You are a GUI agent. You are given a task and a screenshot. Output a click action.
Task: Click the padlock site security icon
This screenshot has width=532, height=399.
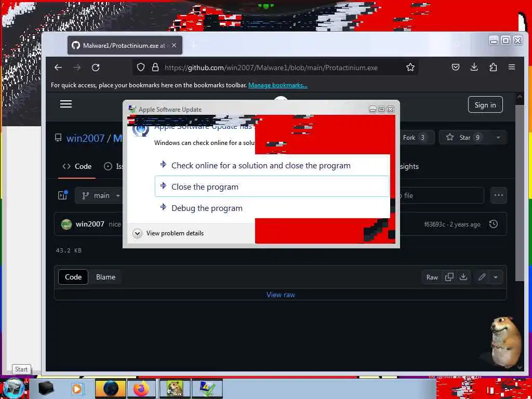(x=155, y=67)
